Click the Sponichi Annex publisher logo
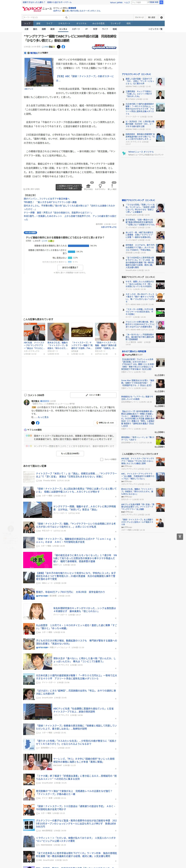186x868 pixels. 104,47
